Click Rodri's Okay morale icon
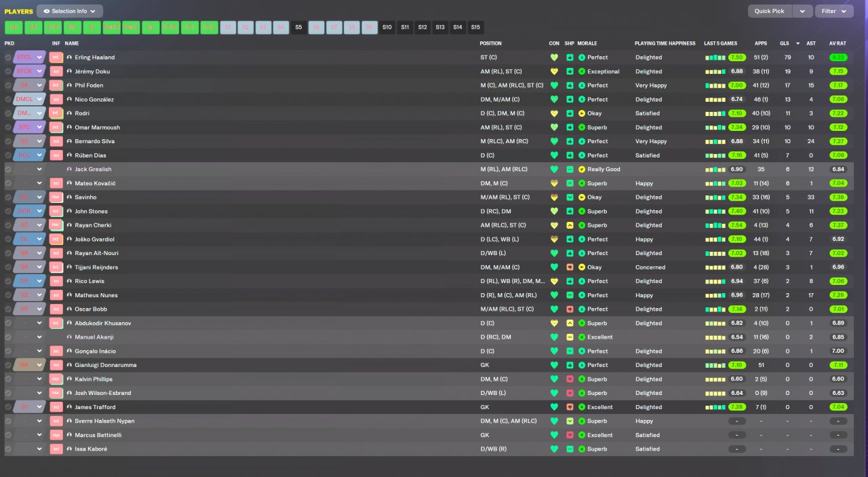Image resolution: width=868 pixels, height=477 pixels. pyautogui.click(x=582, y=113)
